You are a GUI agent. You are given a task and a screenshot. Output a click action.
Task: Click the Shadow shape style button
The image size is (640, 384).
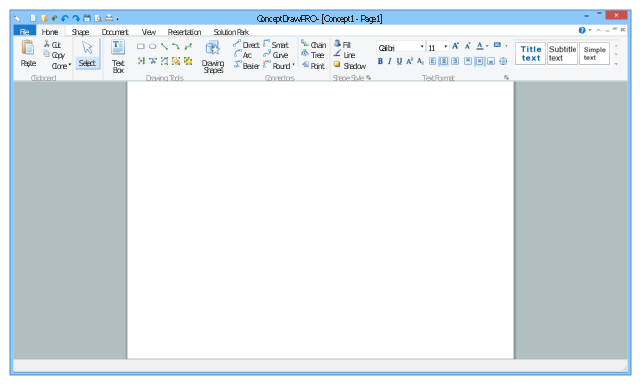click(350, 66)
